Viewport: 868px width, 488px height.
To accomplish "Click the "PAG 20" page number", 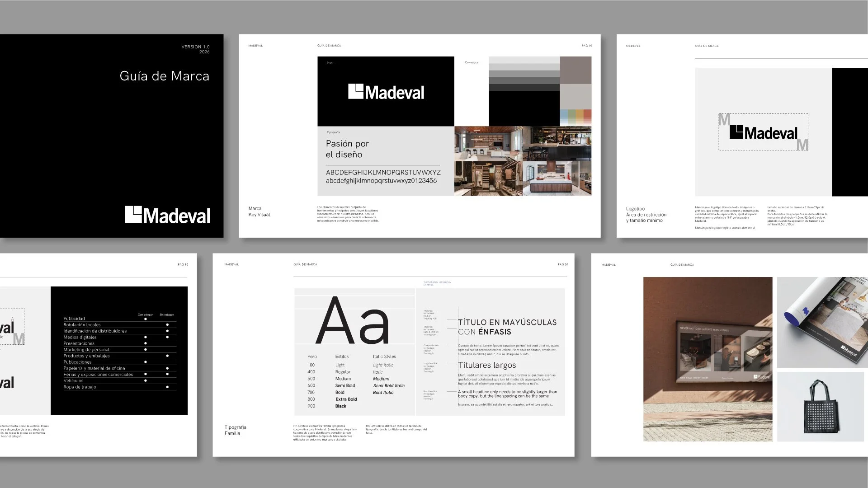I will pyautogui.click(x=563, y=264).
